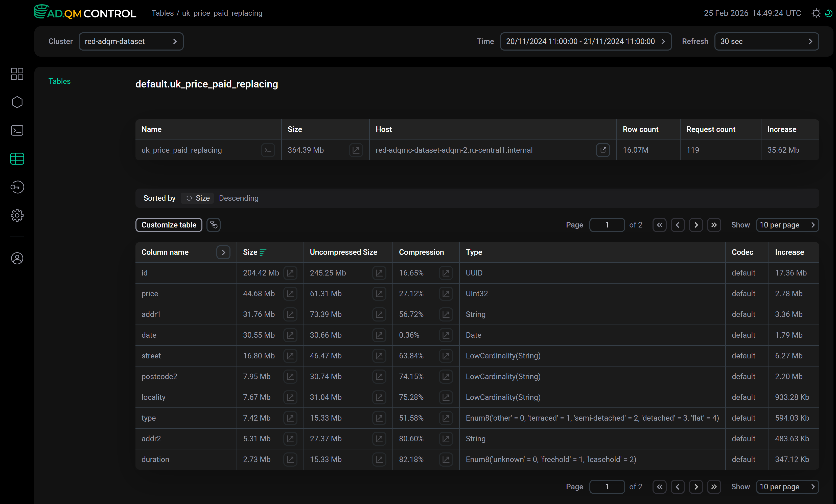This screenshot has width=836, height=504.
Task: Click the UInt32 type cell
Action: (x=477, y=293)
